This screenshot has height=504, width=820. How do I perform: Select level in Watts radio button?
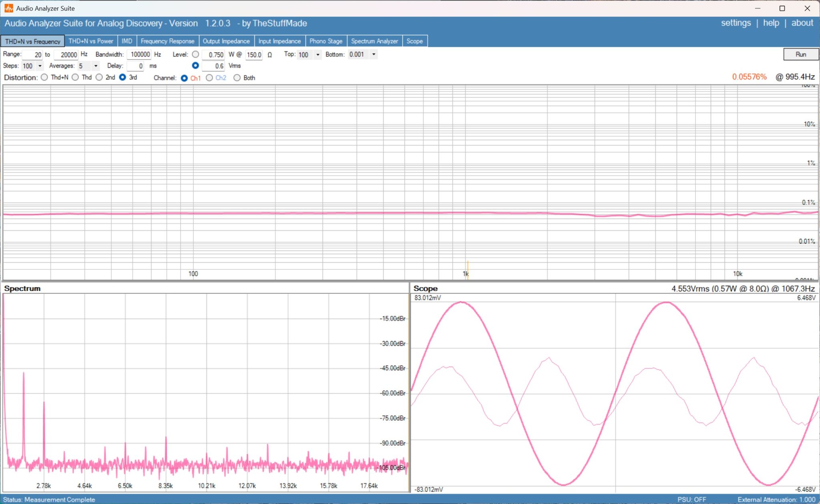pyautogui.click(x=195, y=54)
